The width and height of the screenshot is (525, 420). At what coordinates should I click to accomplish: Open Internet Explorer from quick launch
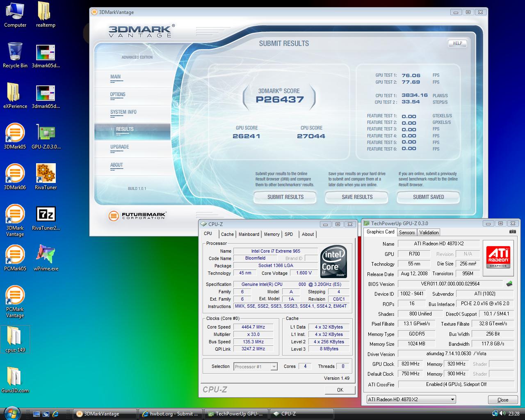click(x=55, y=414)
